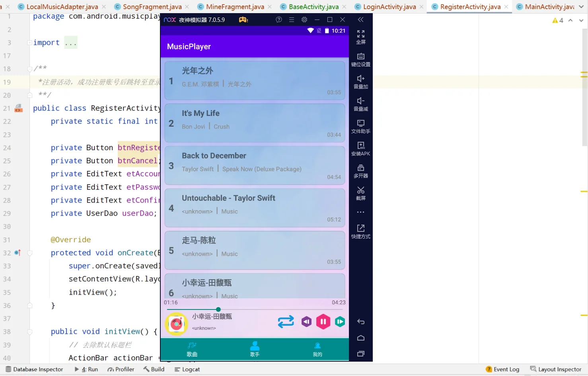Decrease emulator volume with 音量减
Viewport: 588px width, 376px height.
point(360,104)
